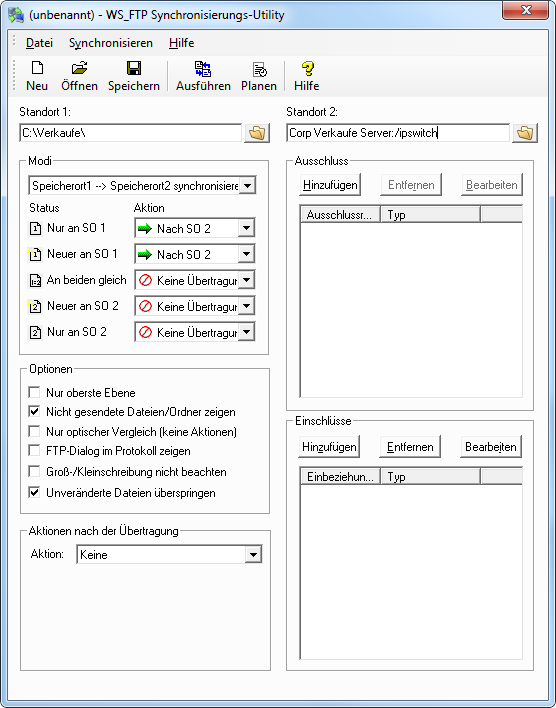Open action dropdown for 'Nur an SO 2'

246,332
